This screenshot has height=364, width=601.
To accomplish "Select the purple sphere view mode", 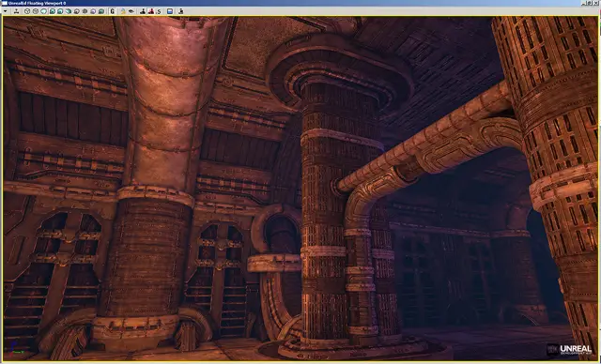I will click(x=93, y=11).
